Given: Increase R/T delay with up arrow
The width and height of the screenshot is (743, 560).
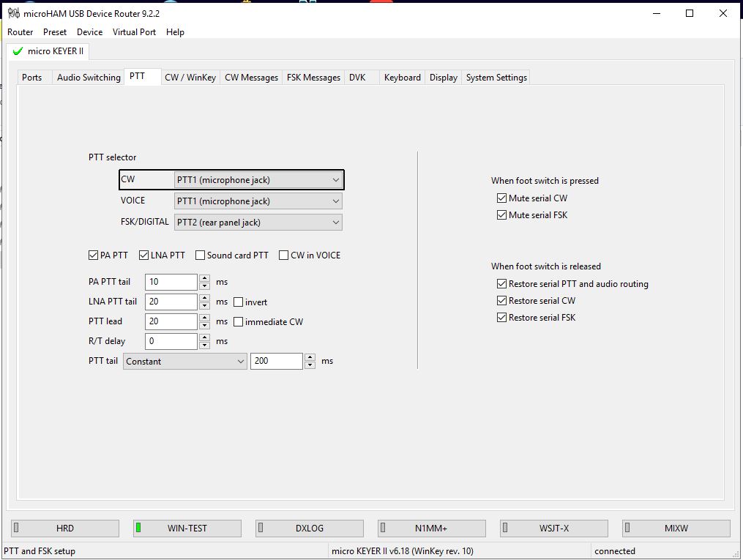Looking at the screenshot, I should tap(204, 337).
